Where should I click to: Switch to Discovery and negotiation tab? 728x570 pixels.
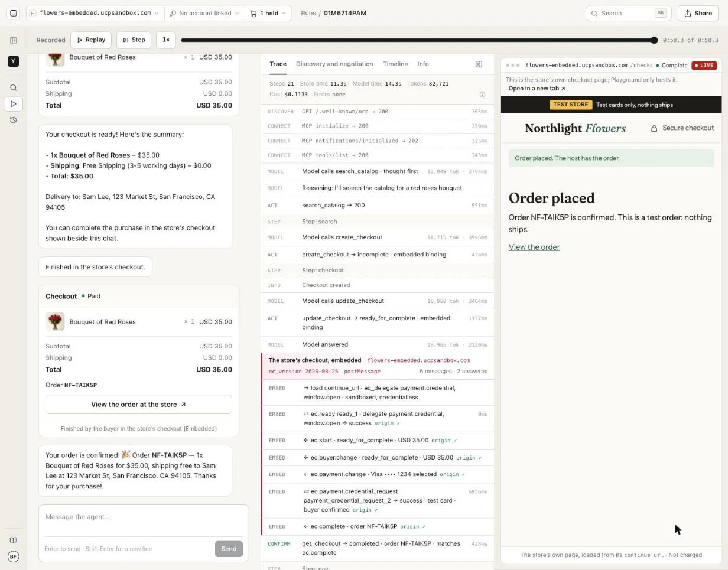[x=334, y=64]
